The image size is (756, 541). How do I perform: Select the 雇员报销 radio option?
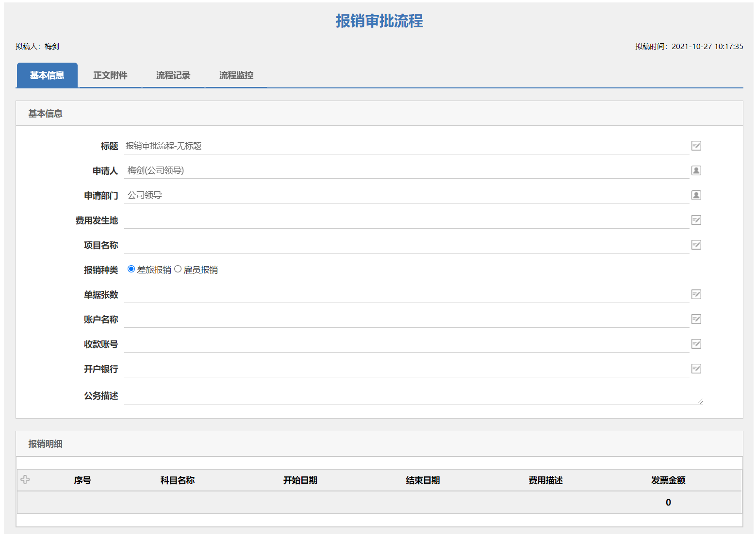click(178, 269)
